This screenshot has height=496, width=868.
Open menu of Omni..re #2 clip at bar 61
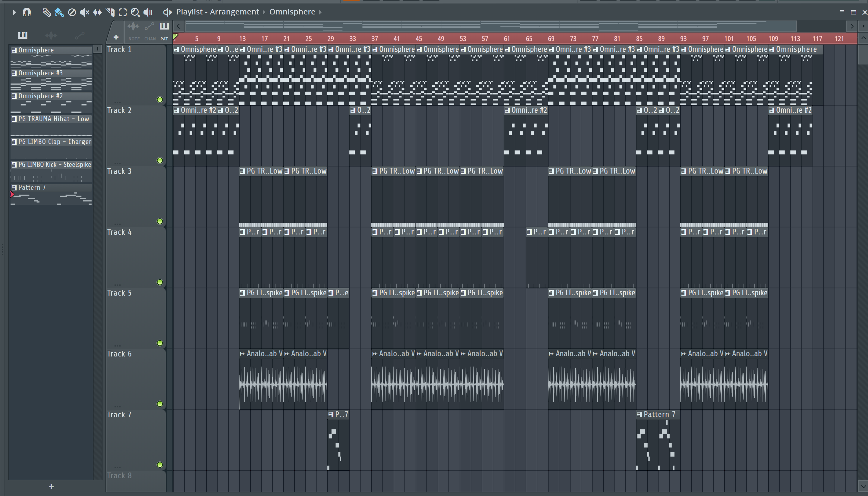(x=507, y=110)
